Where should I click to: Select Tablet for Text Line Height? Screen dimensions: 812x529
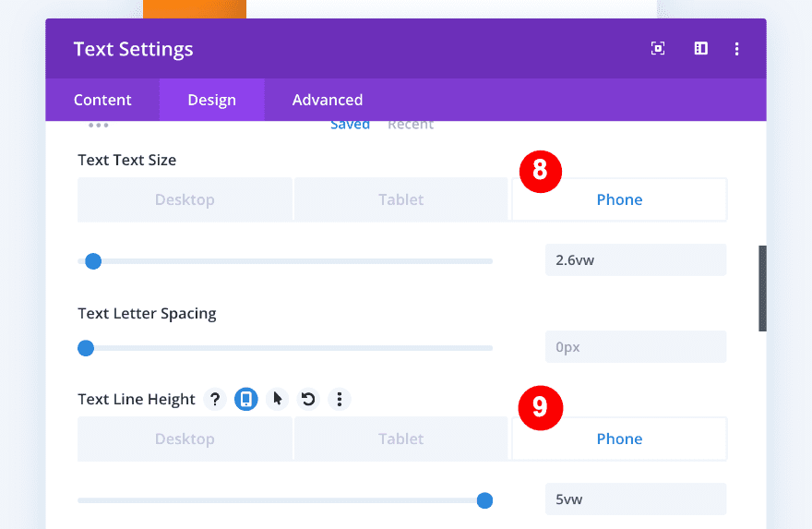point(400,439)
